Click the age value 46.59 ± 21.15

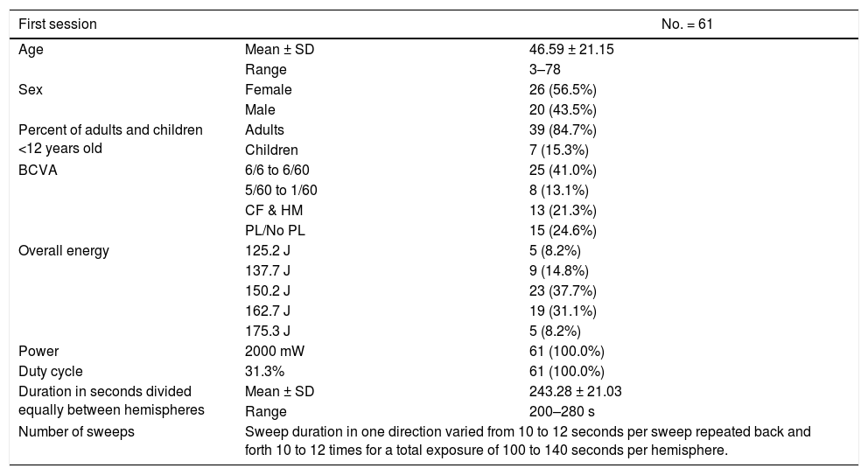click(565, 50)
